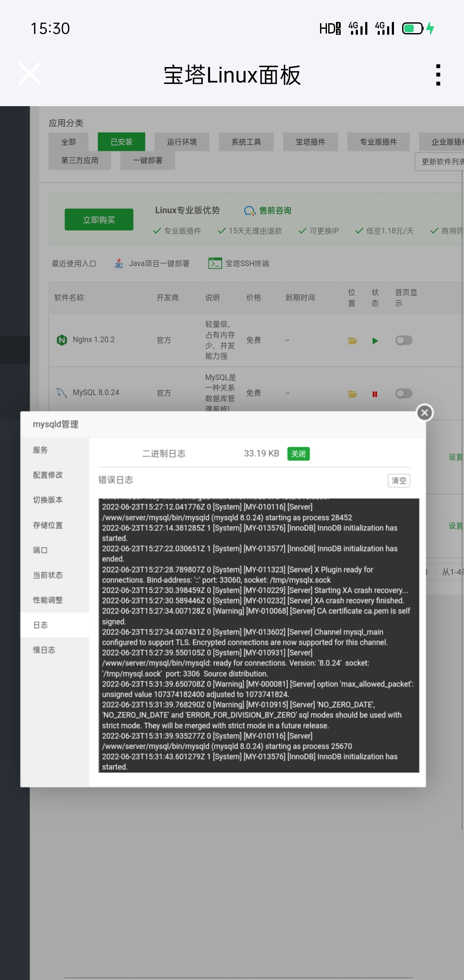Open 日志 in mysqld sidebar

click(x=55, y=625)
